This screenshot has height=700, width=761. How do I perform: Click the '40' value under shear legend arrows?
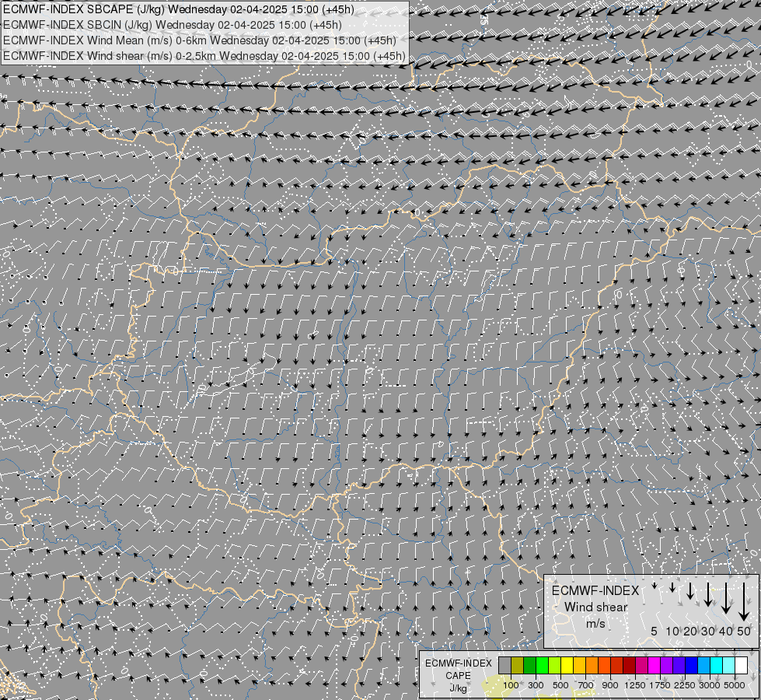point(726,632)
